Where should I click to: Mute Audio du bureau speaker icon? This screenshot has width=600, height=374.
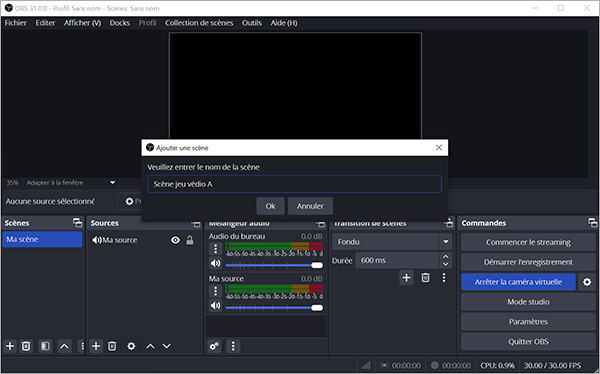click(x=215, y=263)
